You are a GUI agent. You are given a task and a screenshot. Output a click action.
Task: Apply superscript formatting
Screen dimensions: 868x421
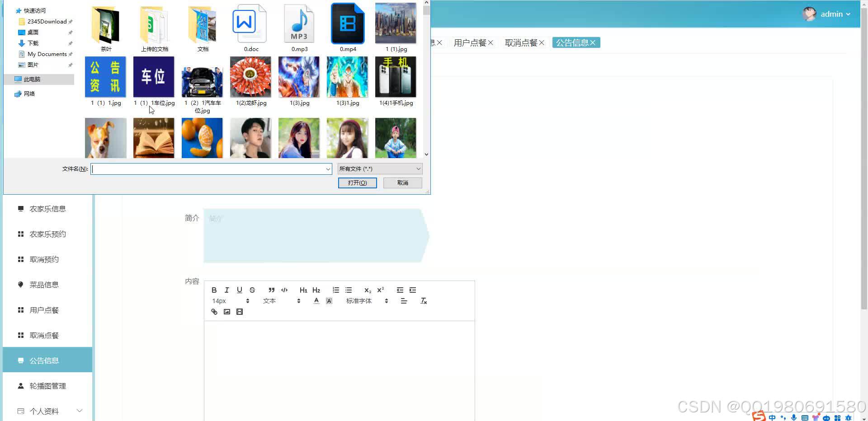click(380, 290)
